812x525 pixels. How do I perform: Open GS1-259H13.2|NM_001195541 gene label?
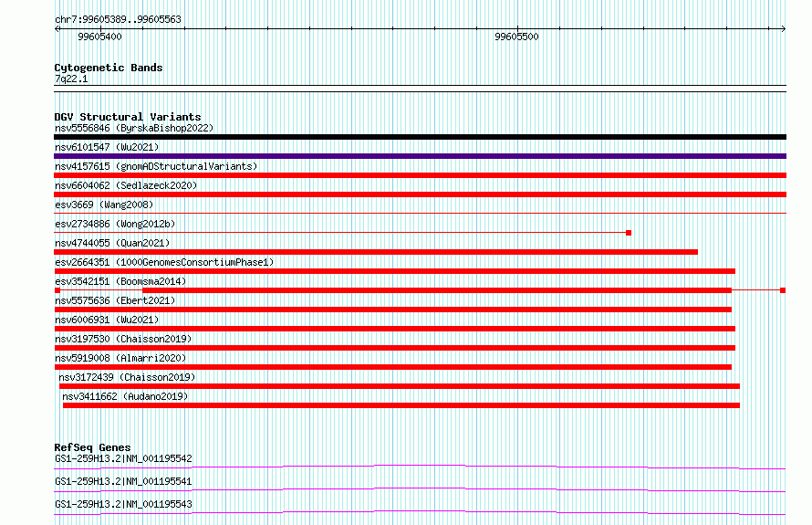point(123,481)
